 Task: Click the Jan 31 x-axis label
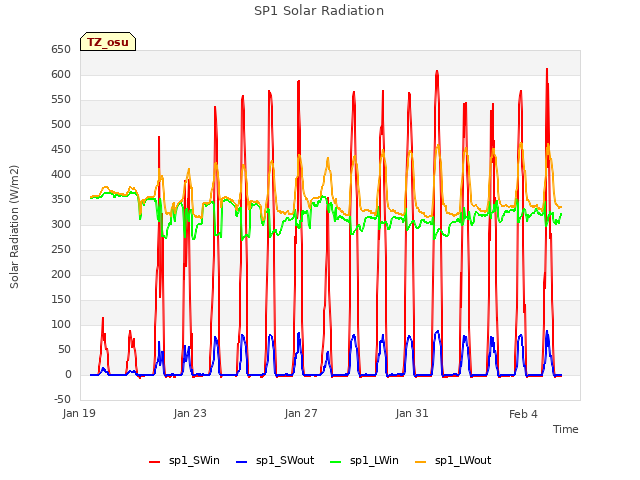(x=412, y=413)
